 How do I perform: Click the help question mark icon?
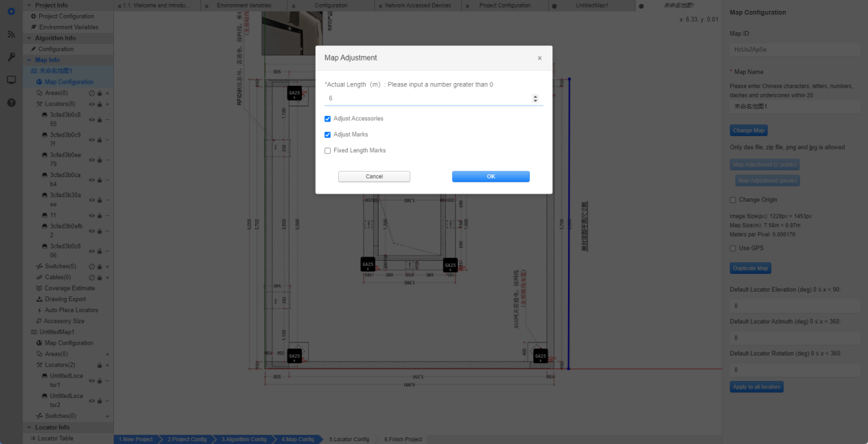(x=11, y=102)
